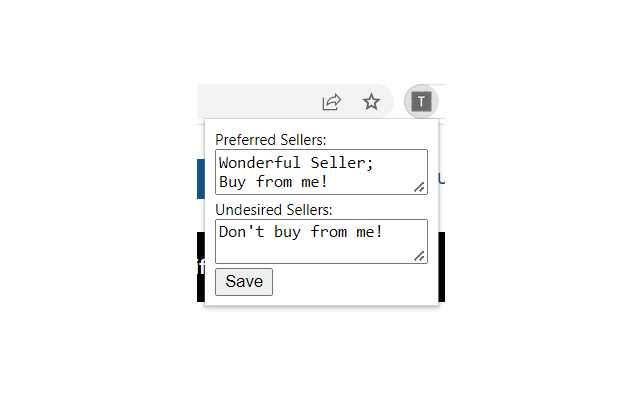Screen dimensions: 640x400
Task: Place cursor in "Don't buy from me!" text
Action: click(x=300, y=232)
